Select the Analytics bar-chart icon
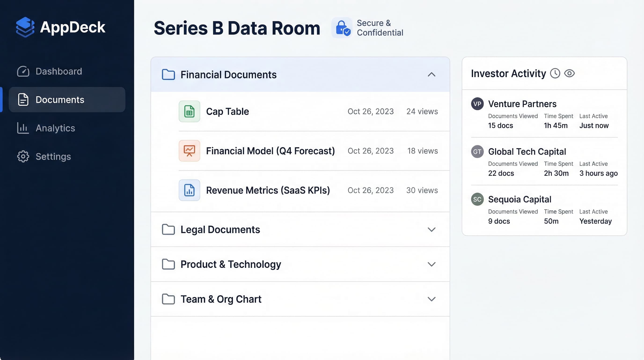Screen dimensions: 644x360 23,128
